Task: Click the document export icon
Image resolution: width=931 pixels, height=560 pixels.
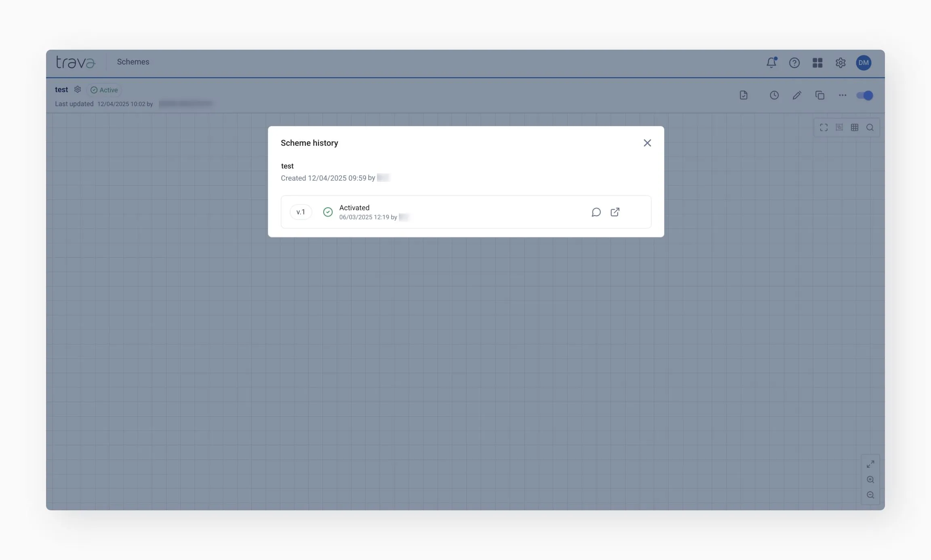Action: click(x=744, y=95)
